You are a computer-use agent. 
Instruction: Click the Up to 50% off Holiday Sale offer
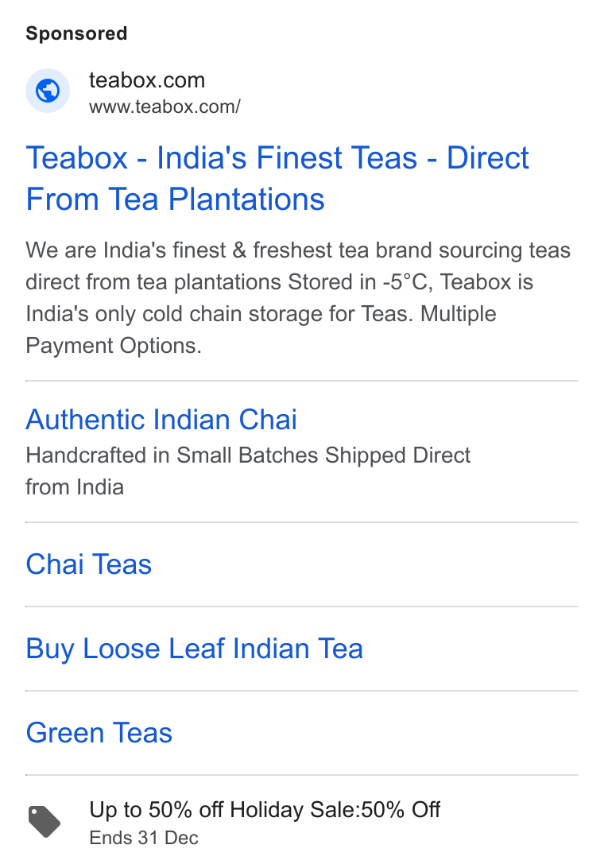point(265,810)
